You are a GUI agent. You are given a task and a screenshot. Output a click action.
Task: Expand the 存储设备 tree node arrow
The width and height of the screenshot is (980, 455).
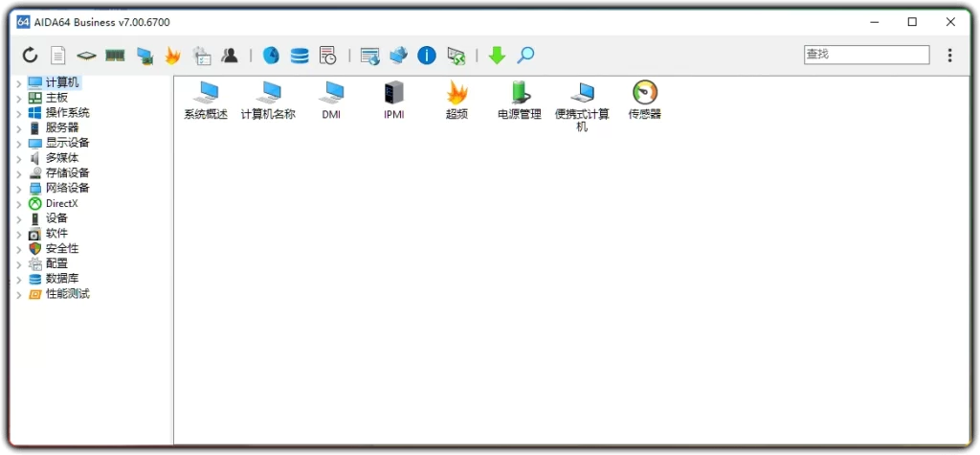pos(19,174)
